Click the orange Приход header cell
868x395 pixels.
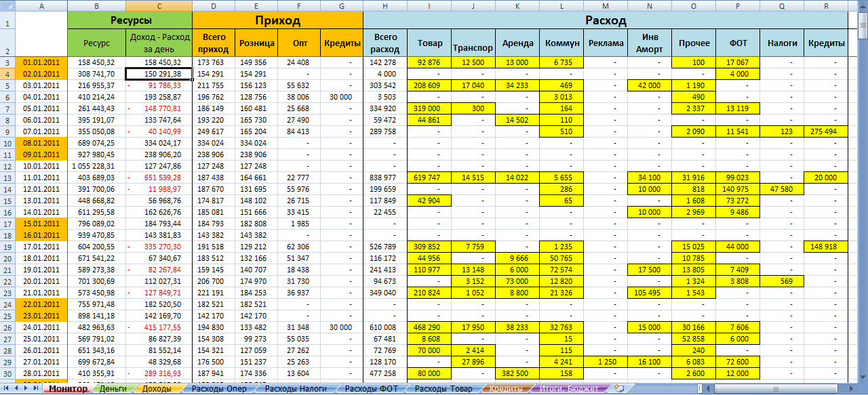click(x=278, y=20)
